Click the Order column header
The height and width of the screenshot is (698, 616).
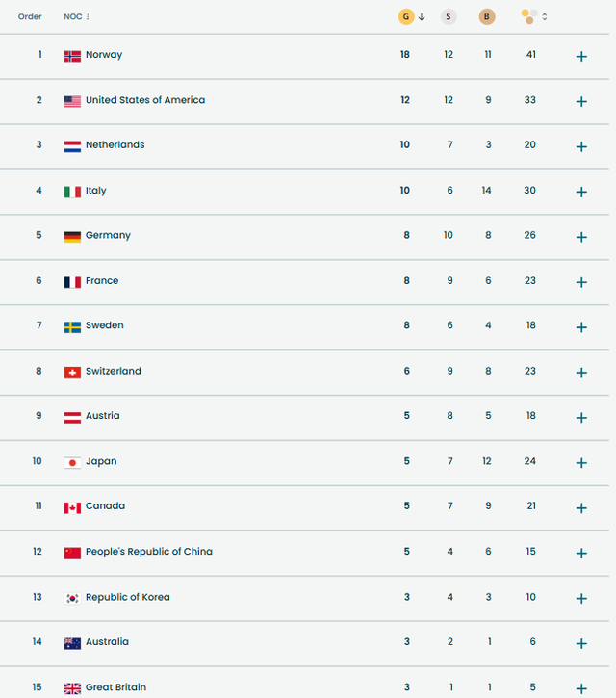coord(30,16)
